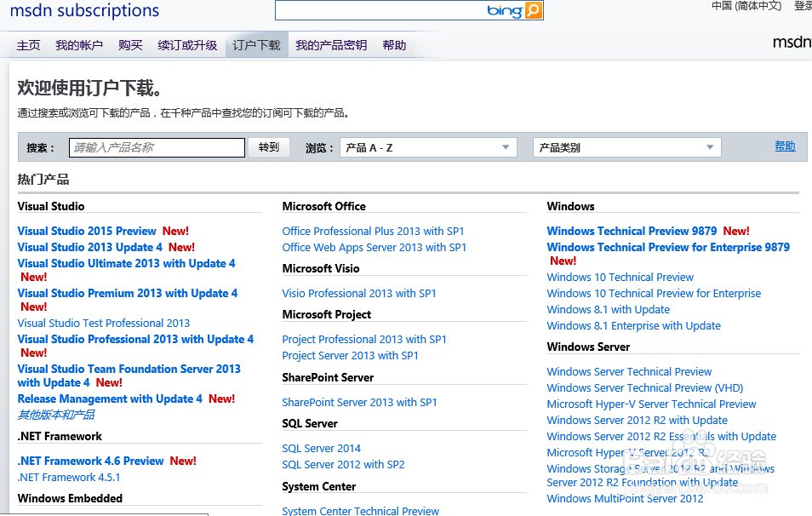Click the Bing search magnifier icon

tap(534, 10)
